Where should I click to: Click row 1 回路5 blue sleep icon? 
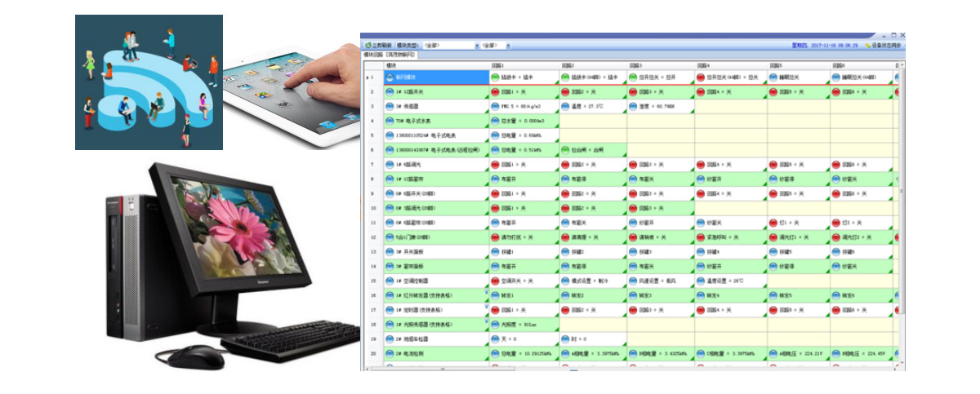tap(773, 77)
